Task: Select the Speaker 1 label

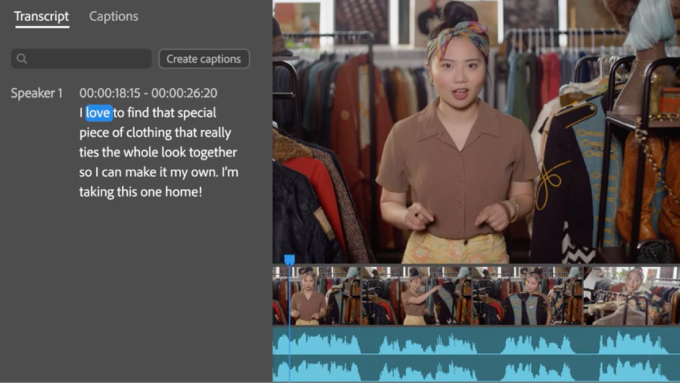Action: (37, 93)
